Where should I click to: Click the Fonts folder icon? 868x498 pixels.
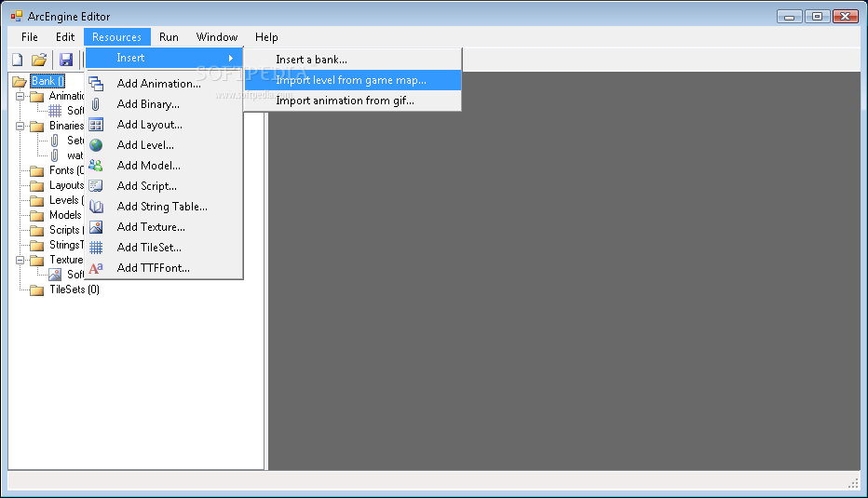pos(37,170)
